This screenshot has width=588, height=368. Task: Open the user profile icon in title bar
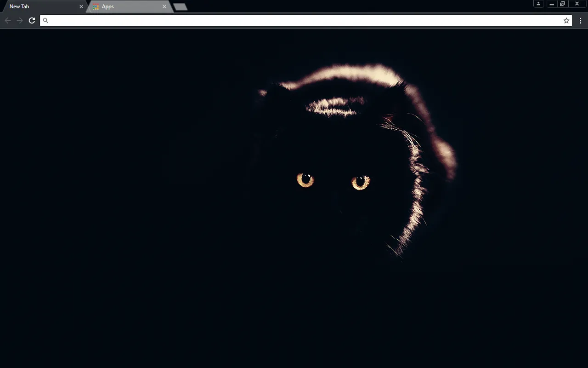tap(538, 4)
